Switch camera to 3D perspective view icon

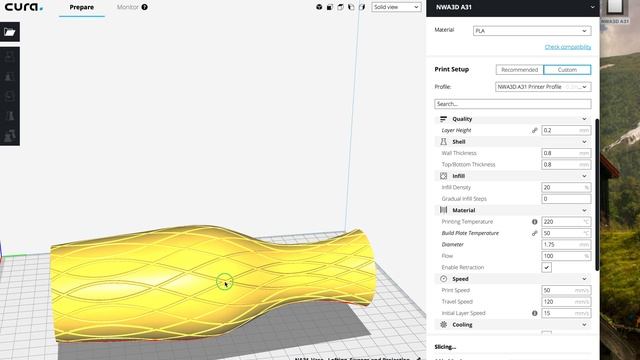pyautogui.click(x=319, y=7)
